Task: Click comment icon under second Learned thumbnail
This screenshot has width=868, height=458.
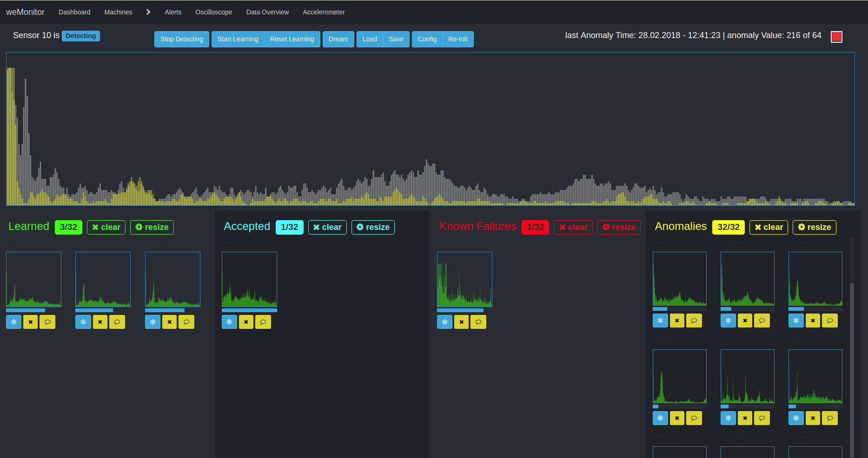Action: pos(117,322)
